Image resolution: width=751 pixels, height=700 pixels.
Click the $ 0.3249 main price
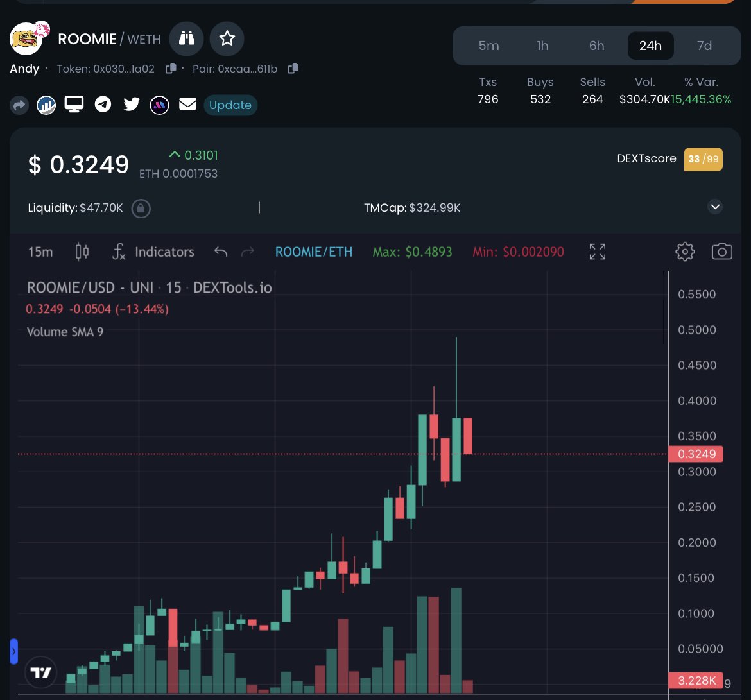(78, 165)
